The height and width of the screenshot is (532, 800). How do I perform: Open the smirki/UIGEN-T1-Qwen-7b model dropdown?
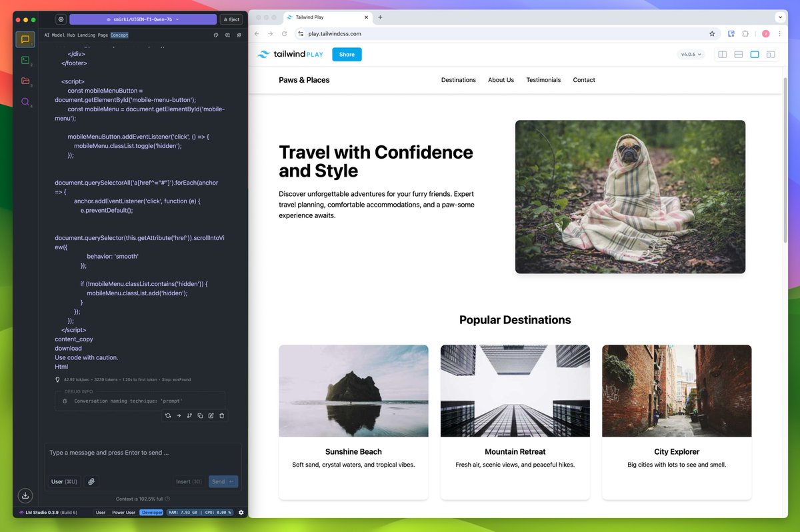143,19
